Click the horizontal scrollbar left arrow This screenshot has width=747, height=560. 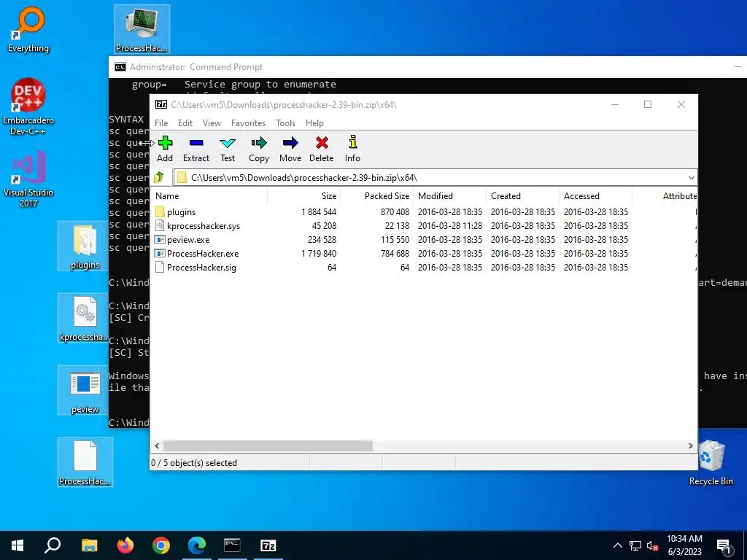click(157, 446)
